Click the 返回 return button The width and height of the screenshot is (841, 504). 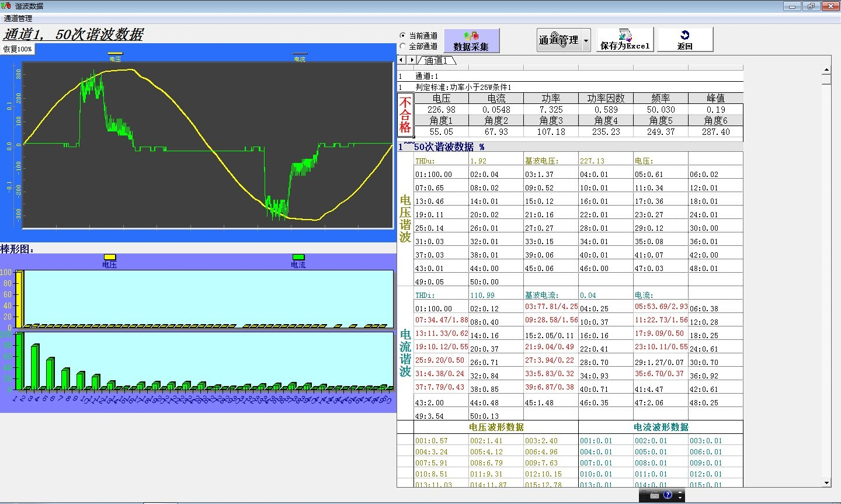coord(684,40)
